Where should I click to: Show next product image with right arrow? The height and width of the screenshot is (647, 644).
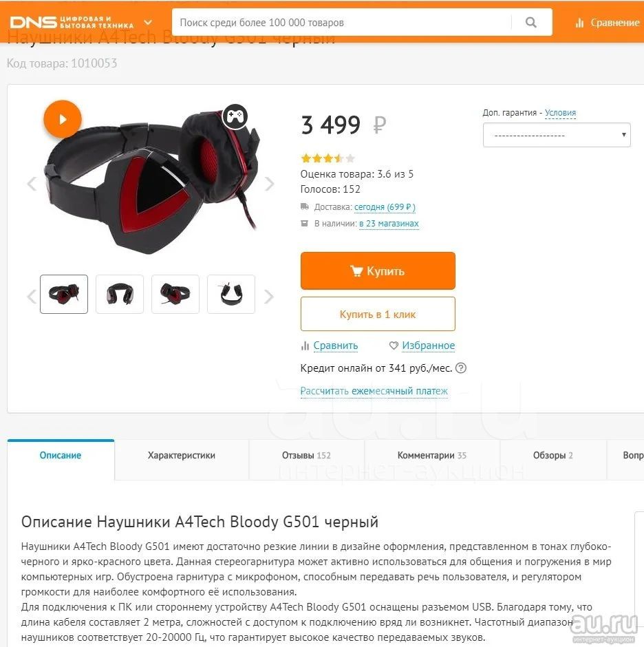269,184
